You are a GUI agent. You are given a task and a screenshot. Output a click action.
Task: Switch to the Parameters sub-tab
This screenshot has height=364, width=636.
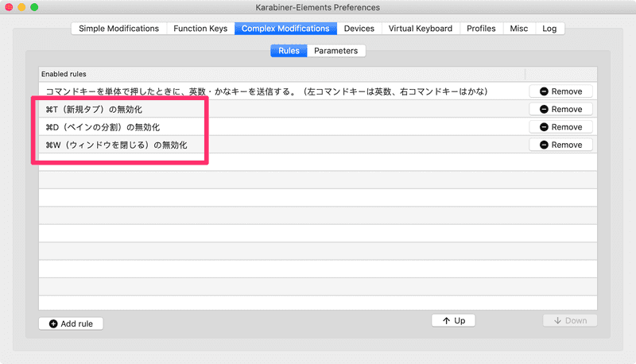point(335,51)
